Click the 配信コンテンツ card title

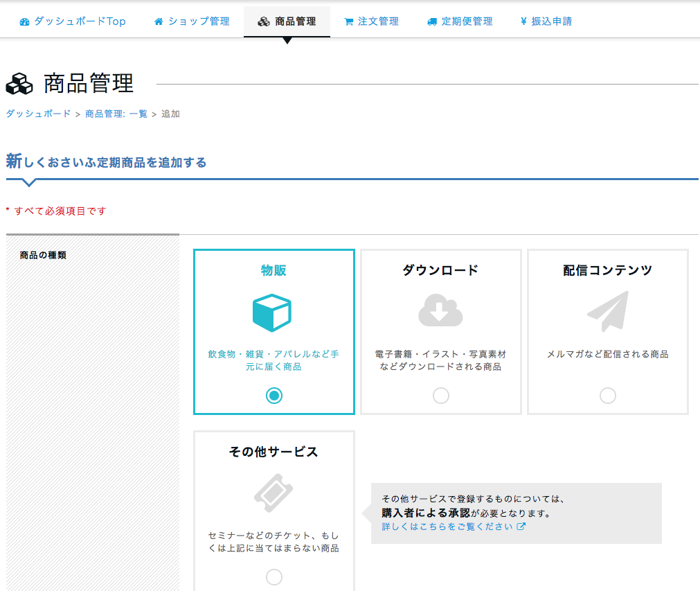608,270
